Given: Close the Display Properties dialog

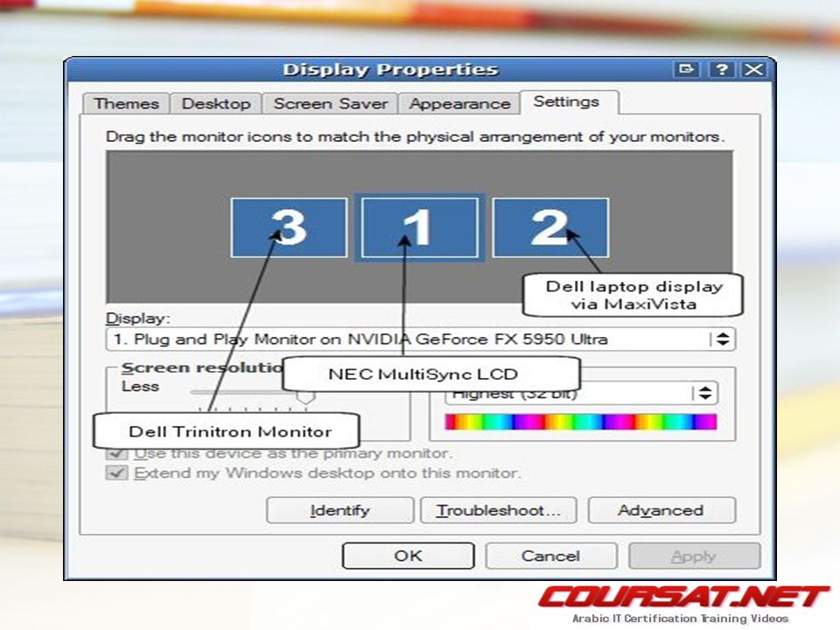Looking at the screenshot, I should pyautogui.click(x=754, y=70).
